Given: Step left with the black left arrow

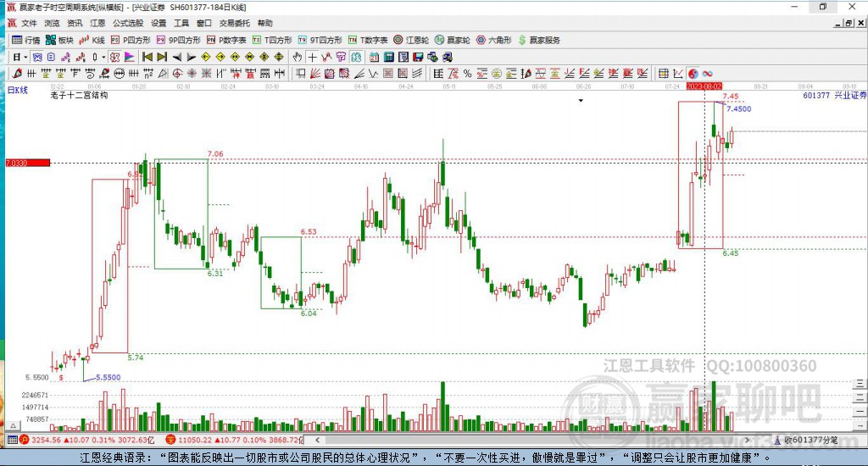Looking at the screenshot, I should coord(177,57).
